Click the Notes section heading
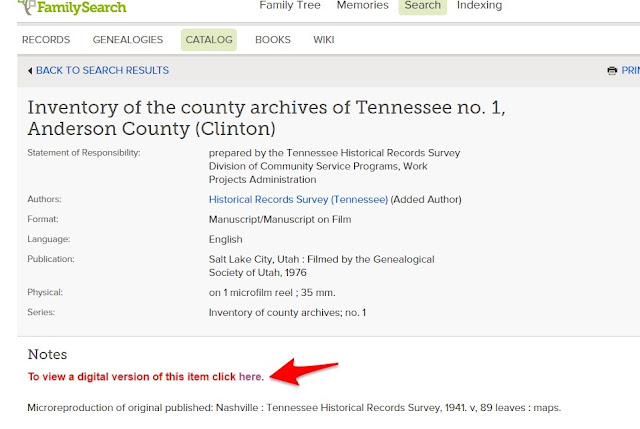640x429 pixels. pos(47,354)
